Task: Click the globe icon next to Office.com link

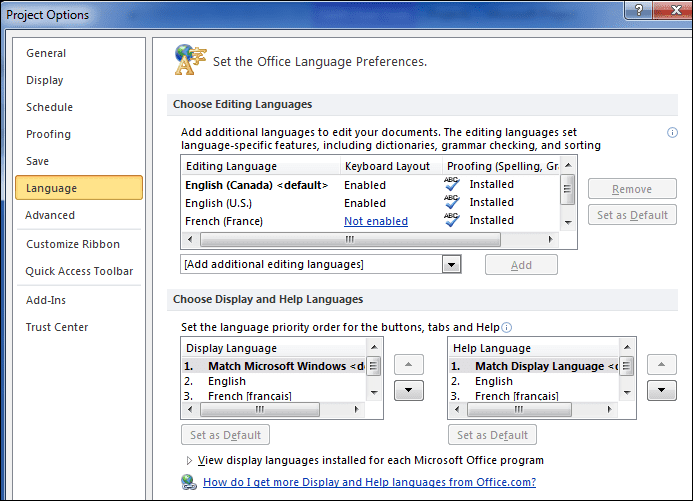Action: click(189, 482)
